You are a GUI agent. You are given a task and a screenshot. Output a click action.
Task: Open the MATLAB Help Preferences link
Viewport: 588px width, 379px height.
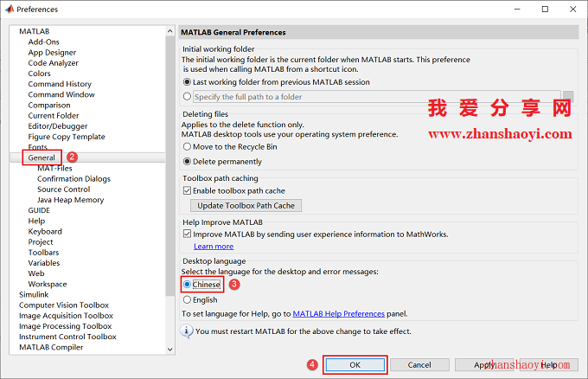[x=339, y=314]
